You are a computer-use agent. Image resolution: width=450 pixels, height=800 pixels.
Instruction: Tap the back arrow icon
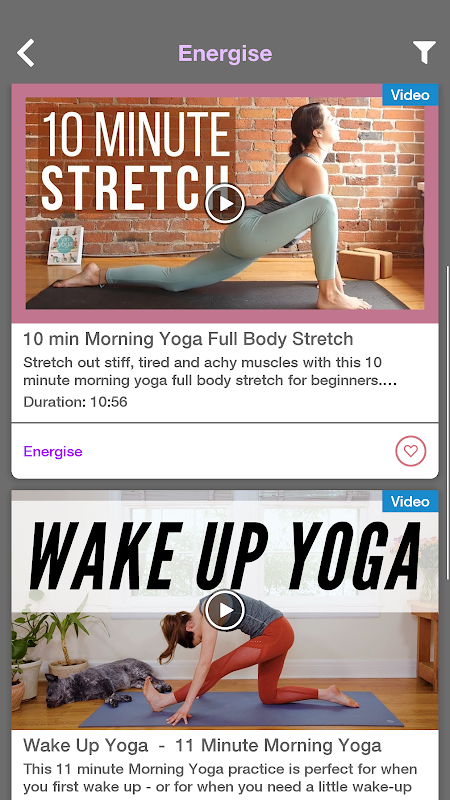(26, 53)
